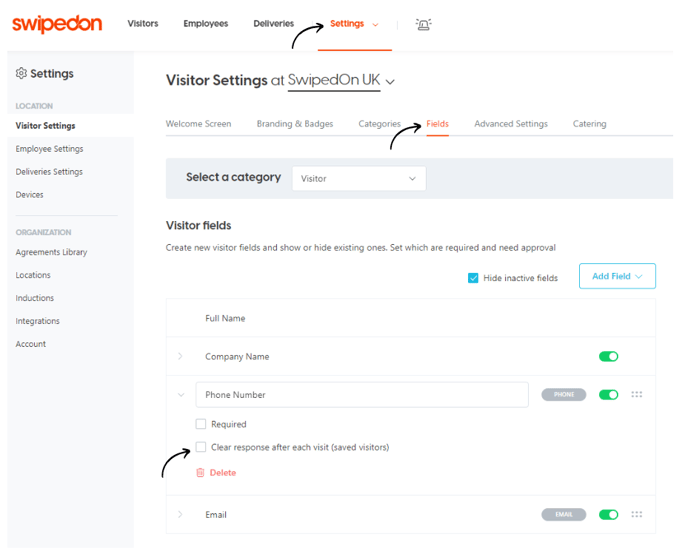Disable the Company Name field toggle
The width and height of the screenshot is (688, 551).
pos(609,356)
